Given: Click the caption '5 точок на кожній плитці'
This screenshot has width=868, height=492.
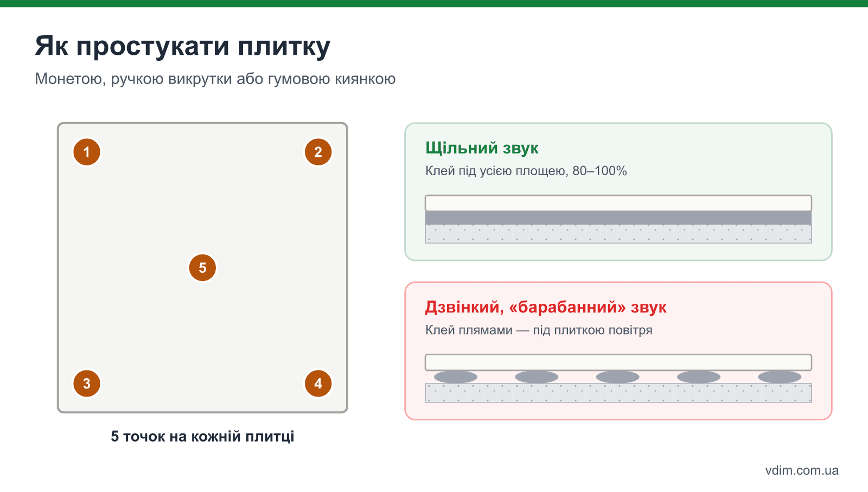Looking at the screenshot, I should pos(202,436).
